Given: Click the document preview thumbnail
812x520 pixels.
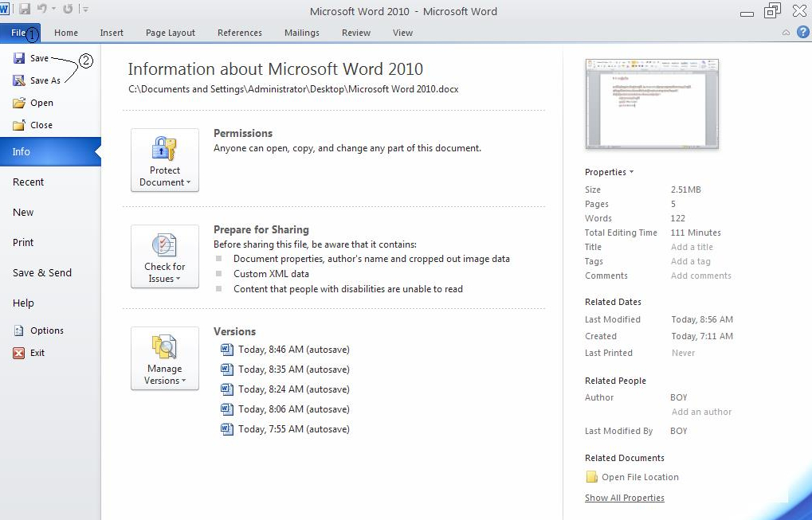Looking at the screenshot, I should (652, 104).
